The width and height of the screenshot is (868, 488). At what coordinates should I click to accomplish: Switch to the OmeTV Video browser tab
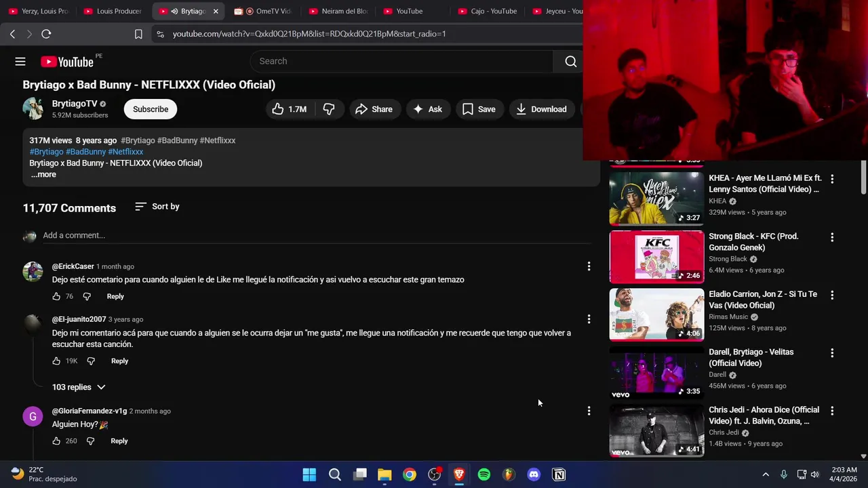click(264, 11)
